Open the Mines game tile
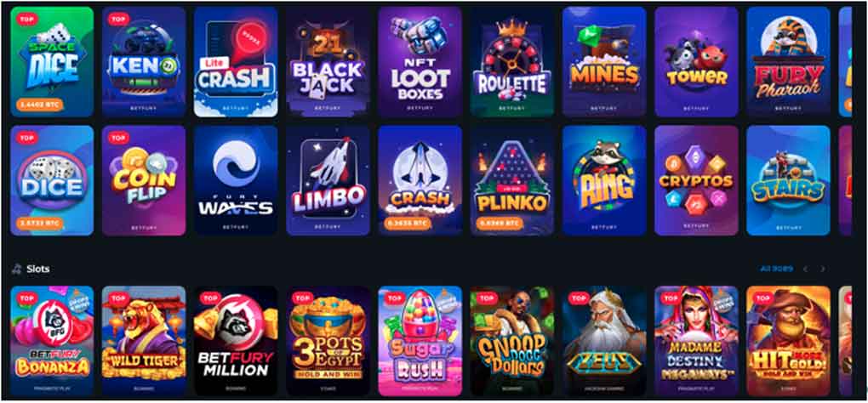The image size is (868, 403). 604,61
